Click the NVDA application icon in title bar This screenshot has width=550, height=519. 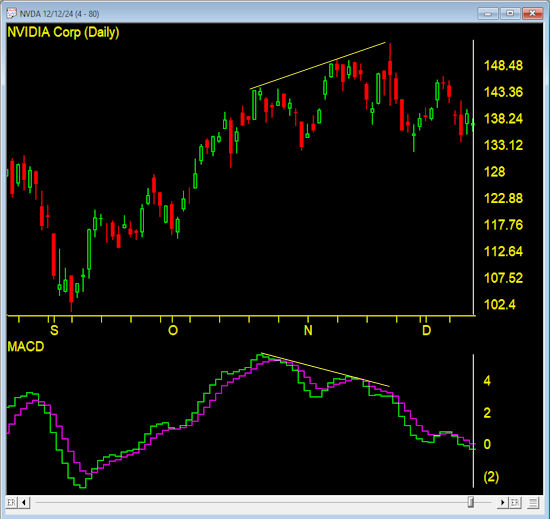(x=12, y=13)
